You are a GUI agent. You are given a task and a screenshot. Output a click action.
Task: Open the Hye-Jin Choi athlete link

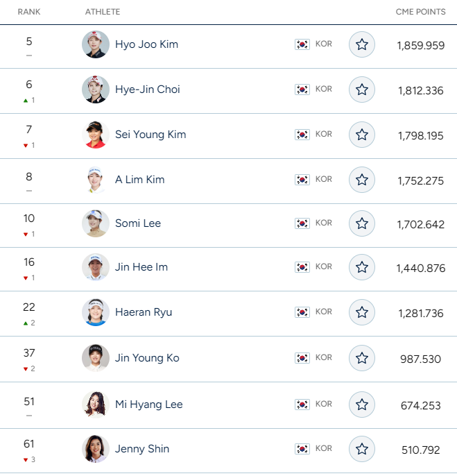tap(147, 90)
